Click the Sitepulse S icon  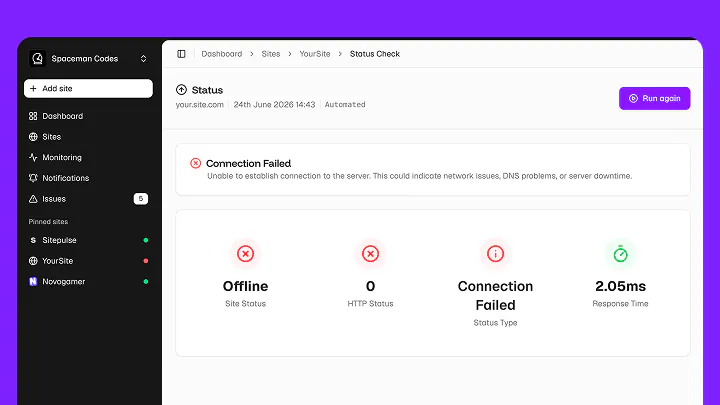click(x=33, y=240)
